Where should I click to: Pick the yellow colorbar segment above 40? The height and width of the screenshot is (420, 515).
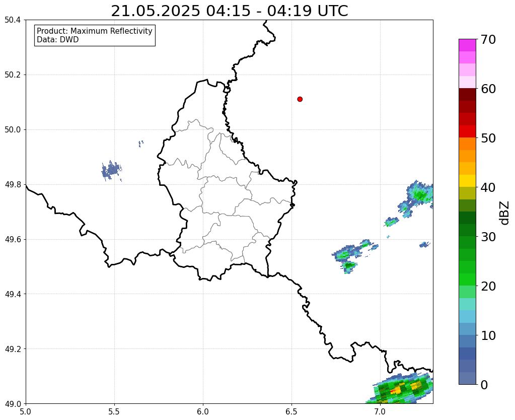point(467,181)
